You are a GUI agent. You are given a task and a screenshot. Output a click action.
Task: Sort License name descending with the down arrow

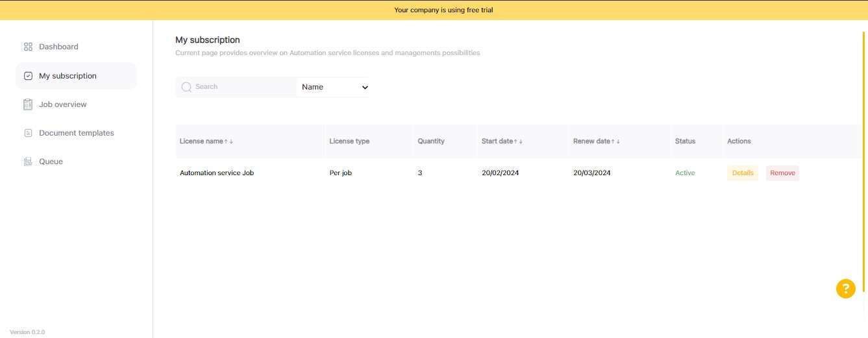pyautogui.click(x=231, y=141)
